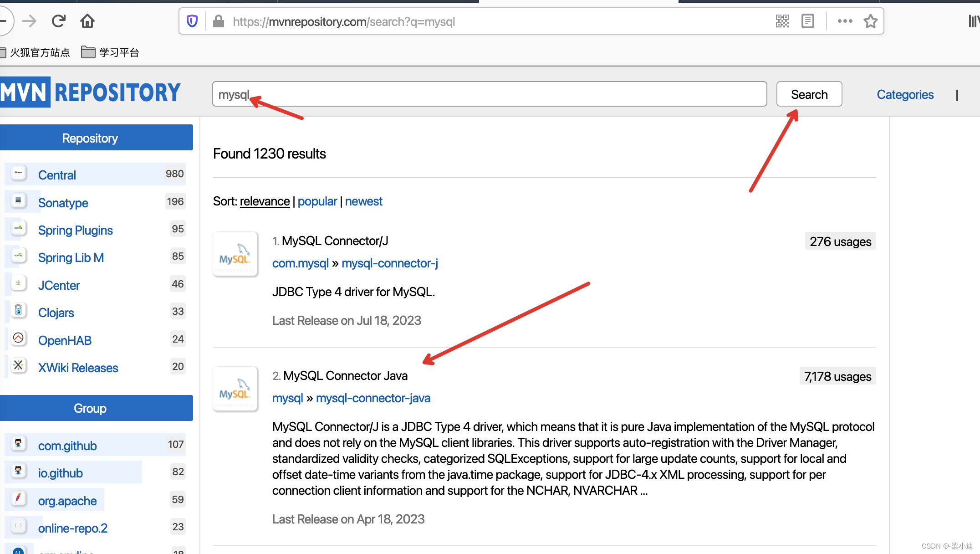Click the Spring Lib M icon
Image resolution: width=980 pixels, height=554 pixels.
(18, 255)
